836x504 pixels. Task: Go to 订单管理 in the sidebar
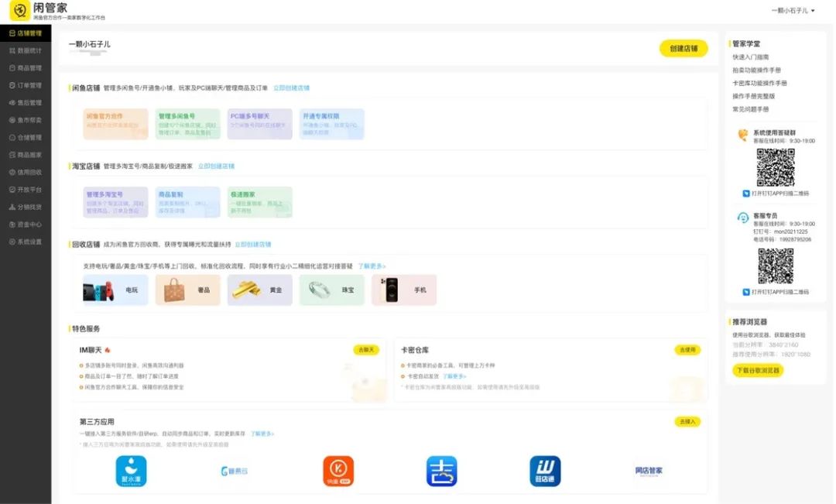coord(26,85)
